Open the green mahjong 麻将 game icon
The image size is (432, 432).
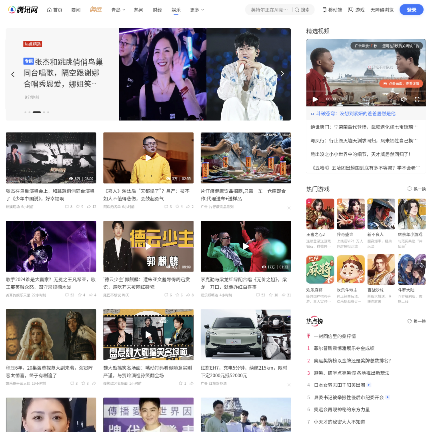pos(320,270)
